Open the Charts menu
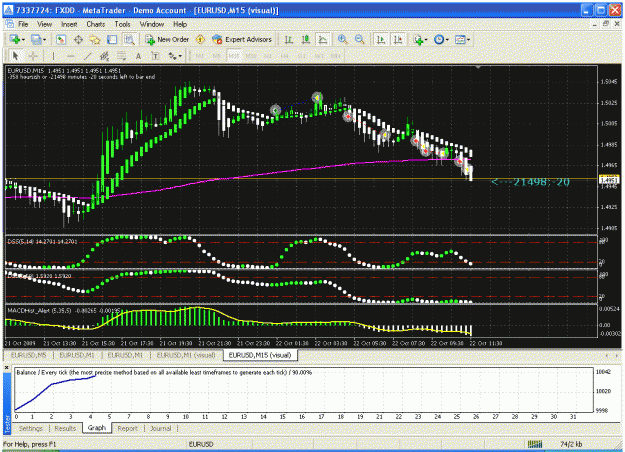Viewport: 625px width, 452px height. [96, 24]
